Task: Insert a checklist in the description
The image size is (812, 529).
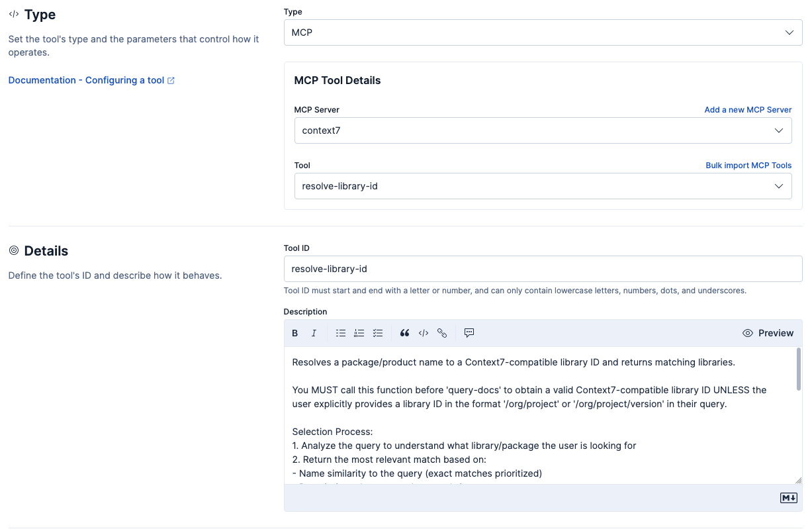Action: point(378,333)
